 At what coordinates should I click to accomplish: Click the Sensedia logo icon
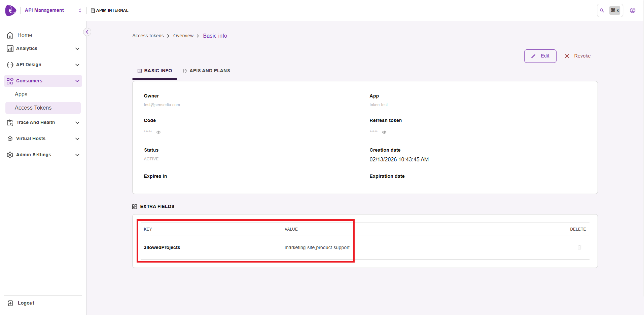point(10,10)
